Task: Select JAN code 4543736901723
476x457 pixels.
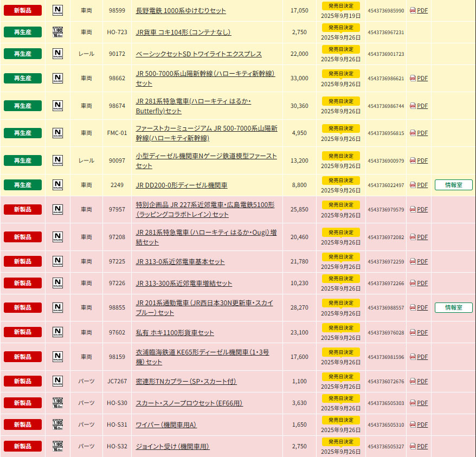Action: click(x=386, y=54)
